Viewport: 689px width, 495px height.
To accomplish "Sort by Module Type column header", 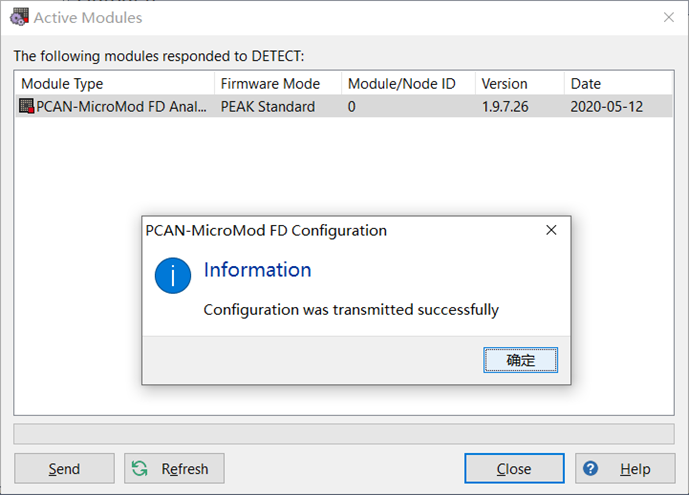I will [113, 84].
